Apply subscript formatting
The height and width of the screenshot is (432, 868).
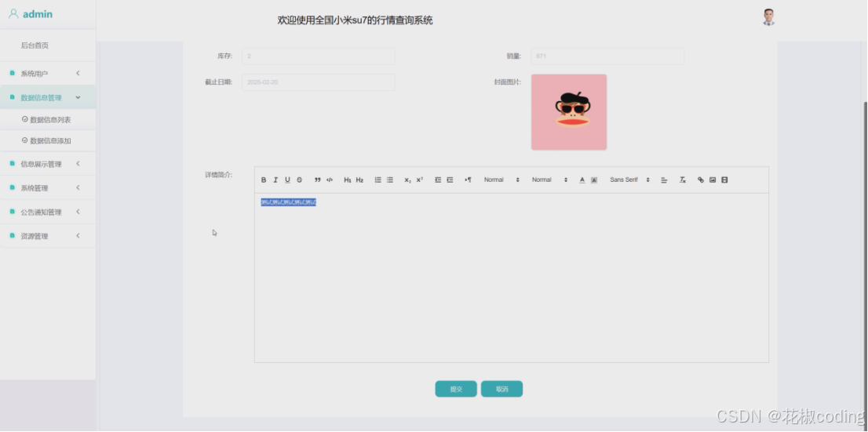408,180
